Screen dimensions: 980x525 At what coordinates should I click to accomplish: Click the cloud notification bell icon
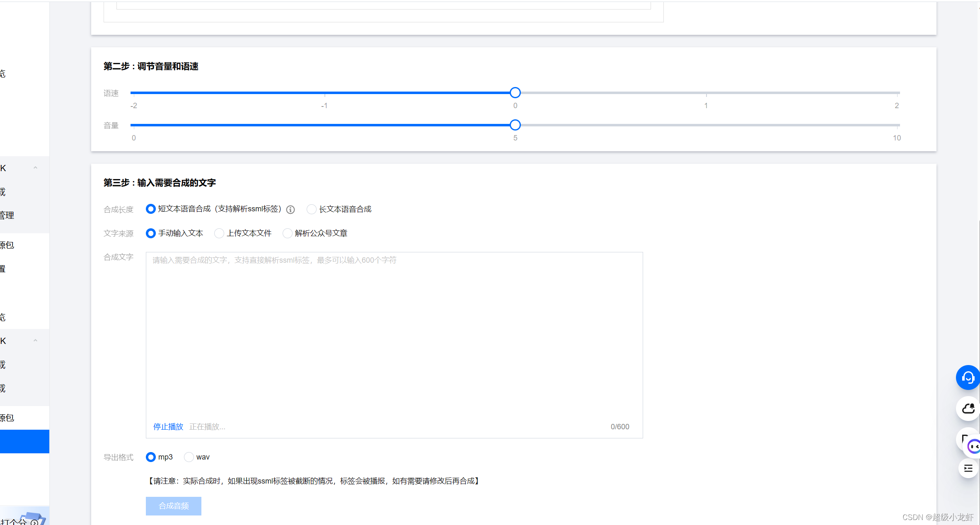pos(968,409)
